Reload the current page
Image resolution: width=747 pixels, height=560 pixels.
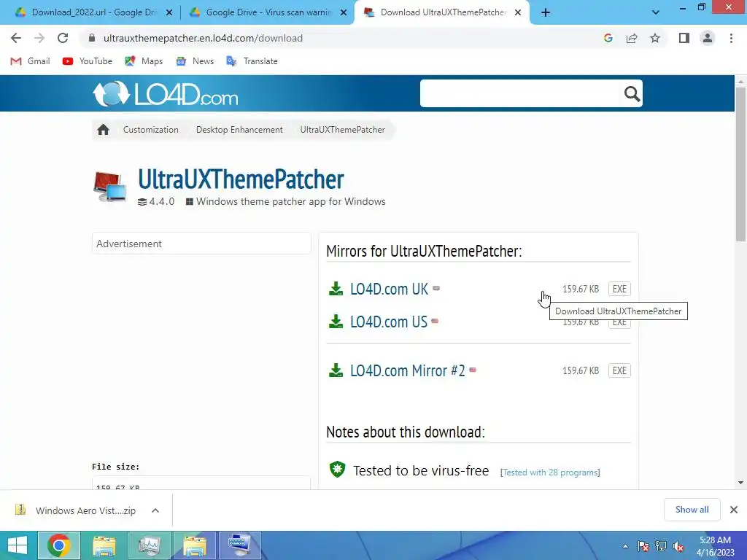tap(63, 38)
